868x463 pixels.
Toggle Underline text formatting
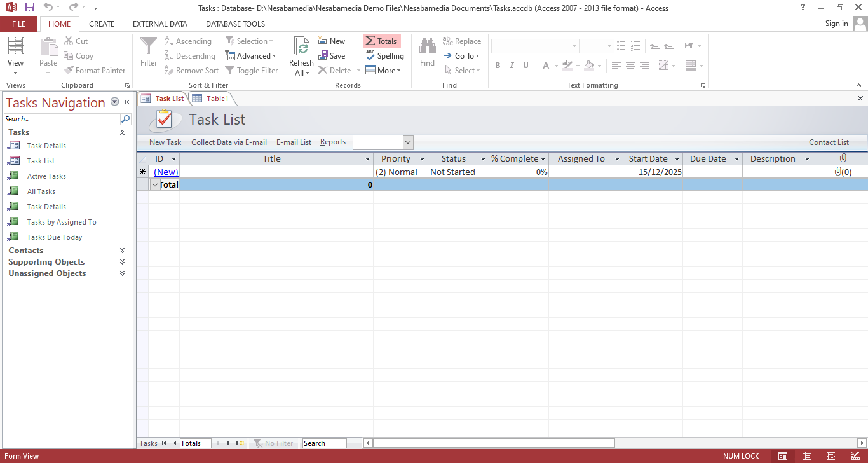pos(526,66)
